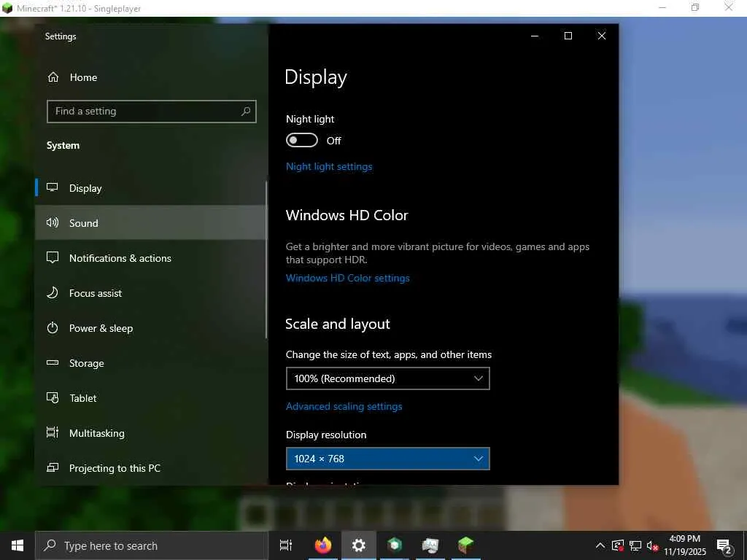This screenshot has height=560, width=747.
Task: Open the Windows Start menu
Action: point(18,545)
